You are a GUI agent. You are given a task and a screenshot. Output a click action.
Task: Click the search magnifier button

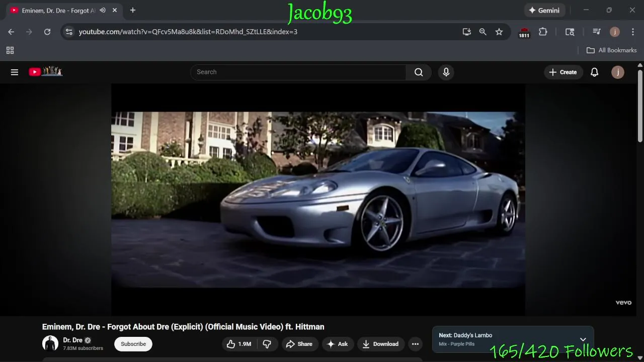pos(419,72)
